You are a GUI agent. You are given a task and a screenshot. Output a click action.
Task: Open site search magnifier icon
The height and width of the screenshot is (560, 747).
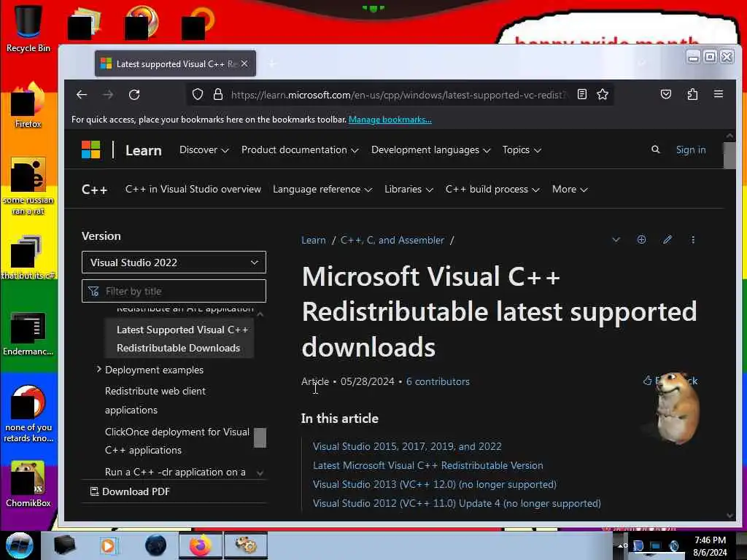pos(656,149)
